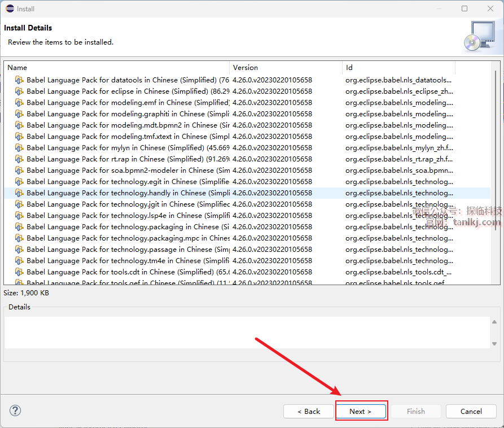Cancel the install dialog
The image size is (504, 428).
pyautogui.click(x=471, y=412)
